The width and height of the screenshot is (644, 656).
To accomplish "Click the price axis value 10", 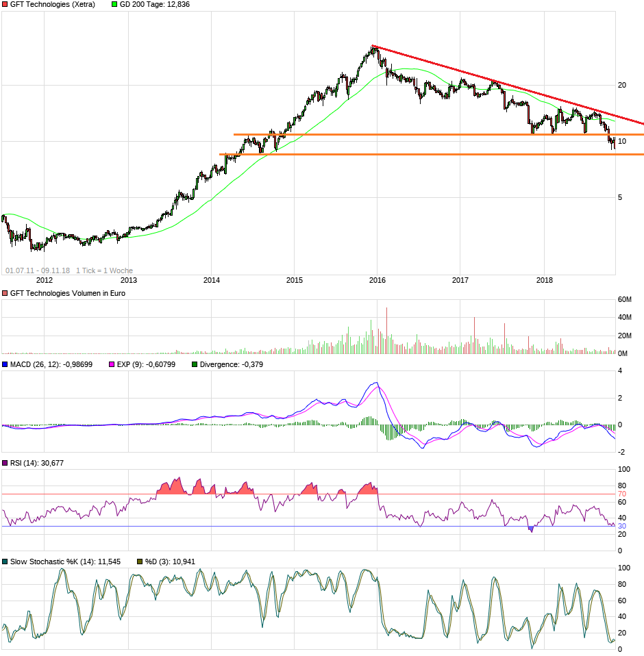I will (622, 142).
